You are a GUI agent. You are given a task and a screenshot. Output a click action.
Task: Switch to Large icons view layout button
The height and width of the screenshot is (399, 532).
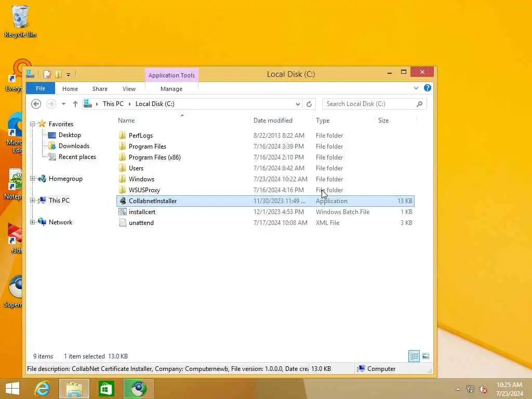[425, 356]
